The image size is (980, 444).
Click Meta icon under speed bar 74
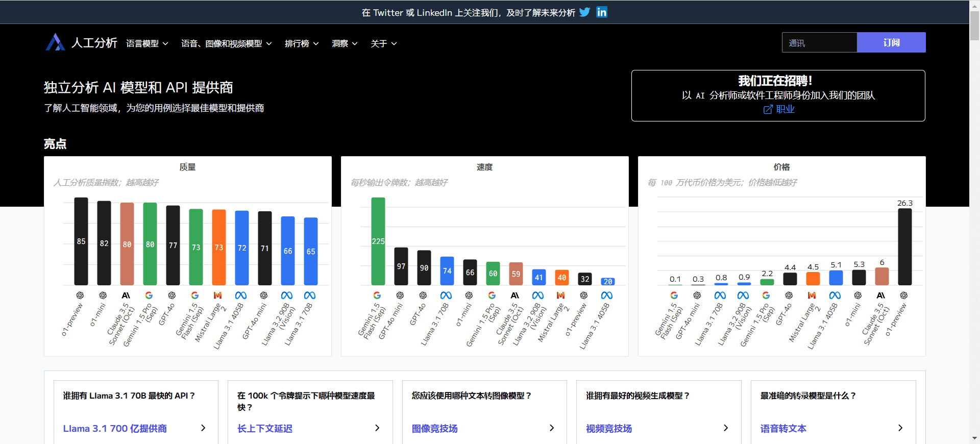[x=446, y=295]
